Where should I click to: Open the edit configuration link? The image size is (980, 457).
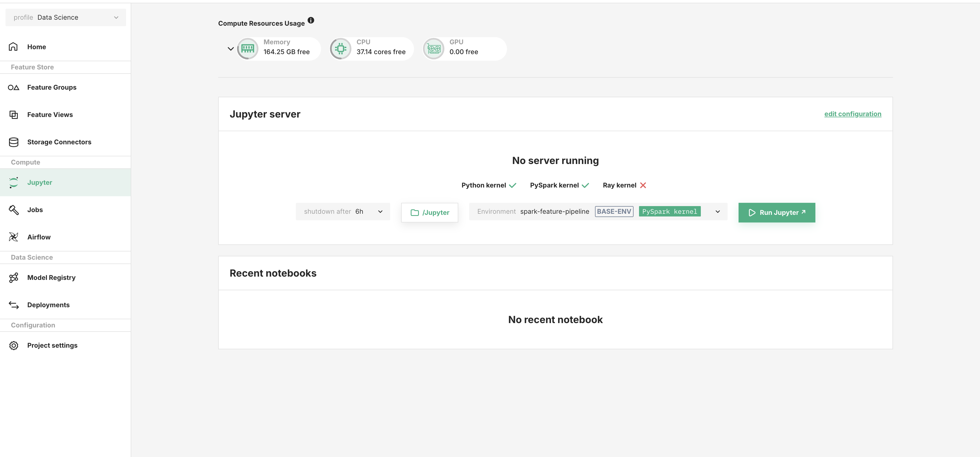[853, 114]
